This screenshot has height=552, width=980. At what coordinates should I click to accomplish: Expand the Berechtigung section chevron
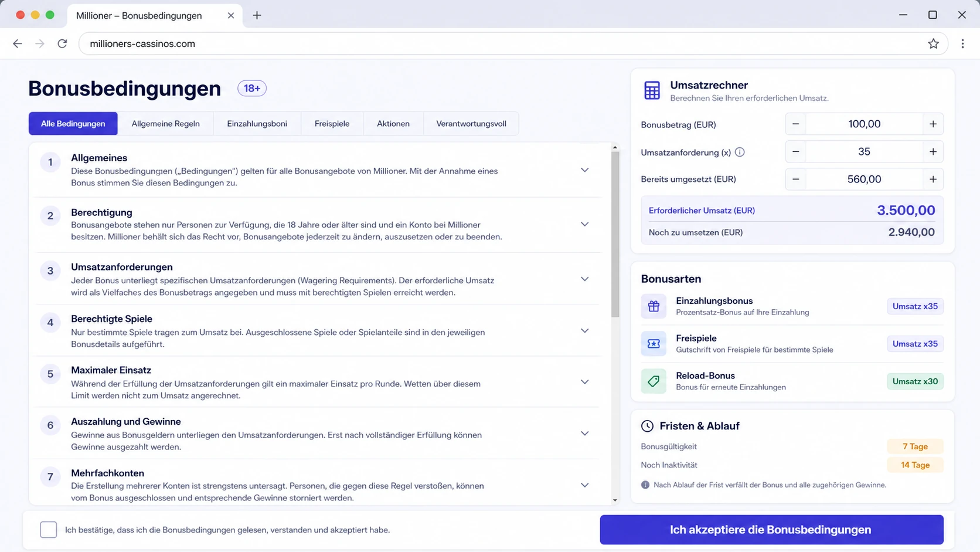584,224
